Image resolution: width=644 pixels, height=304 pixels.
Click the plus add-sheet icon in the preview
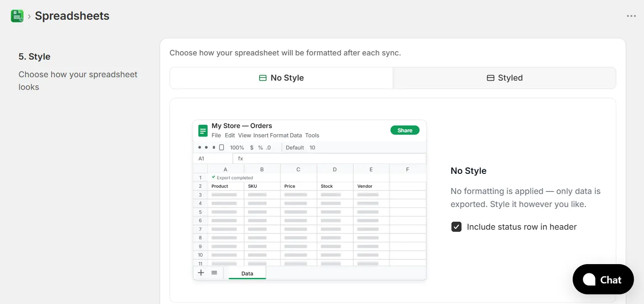[x=201, y=273]
